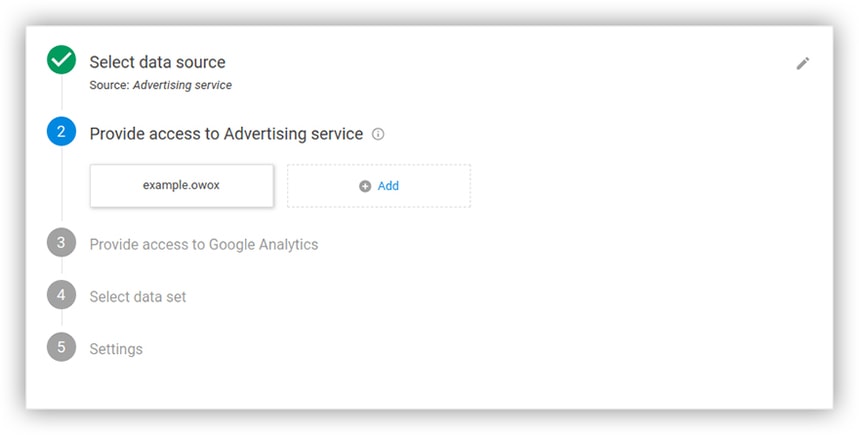The height and width of the screenshot is (435, 859).
Task: Click the gray step 5 number circle
Action: tap(61, 348)
